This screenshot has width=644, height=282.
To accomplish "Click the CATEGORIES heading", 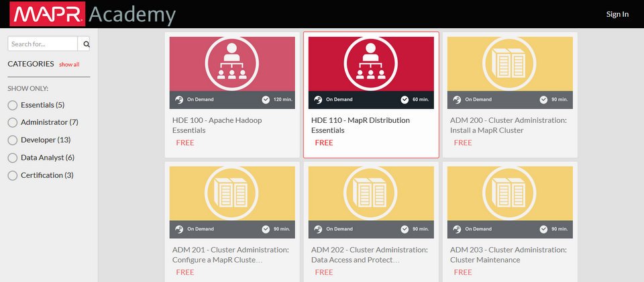I will tap(31, 64).
